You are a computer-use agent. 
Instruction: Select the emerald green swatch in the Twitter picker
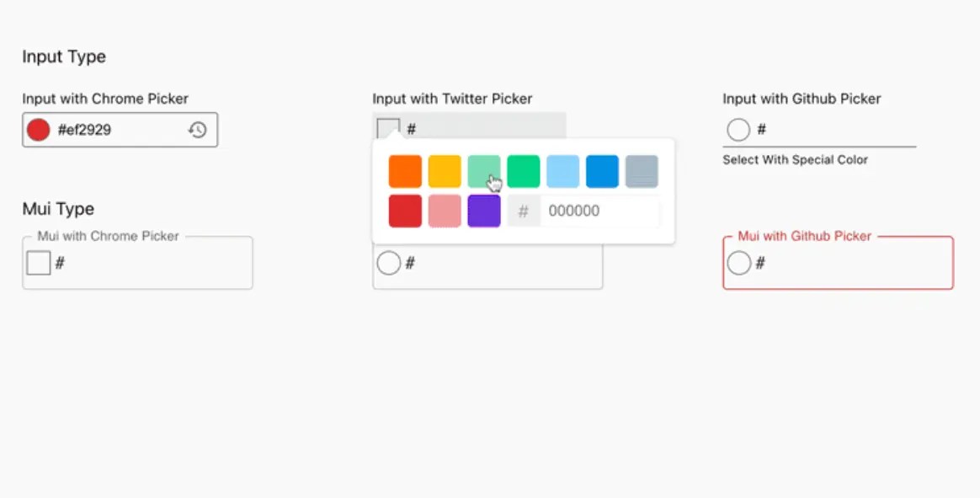coord(523,170)
